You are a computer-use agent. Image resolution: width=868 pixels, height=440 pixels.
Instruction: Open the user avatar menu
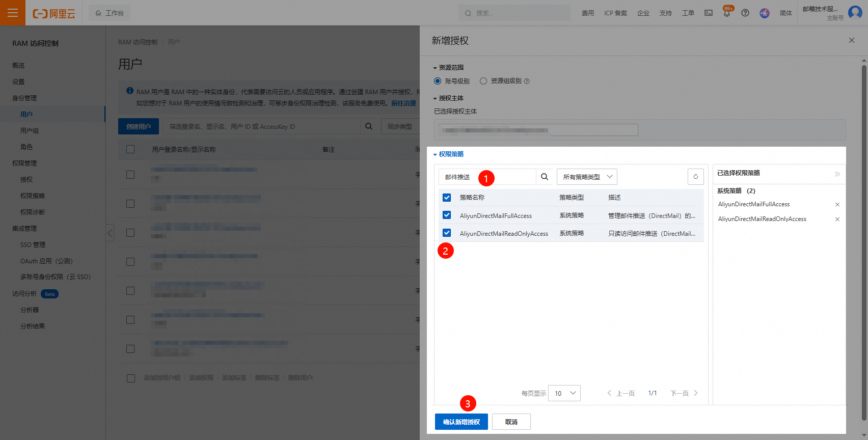pos(855,12)
